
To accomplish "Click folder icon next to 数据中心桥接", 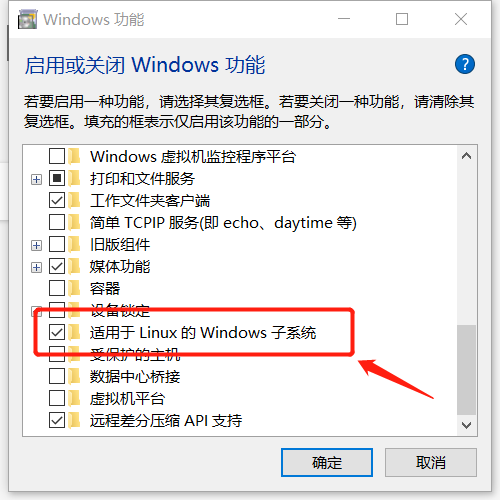I will pyautogui.click(x=74, y=376).
